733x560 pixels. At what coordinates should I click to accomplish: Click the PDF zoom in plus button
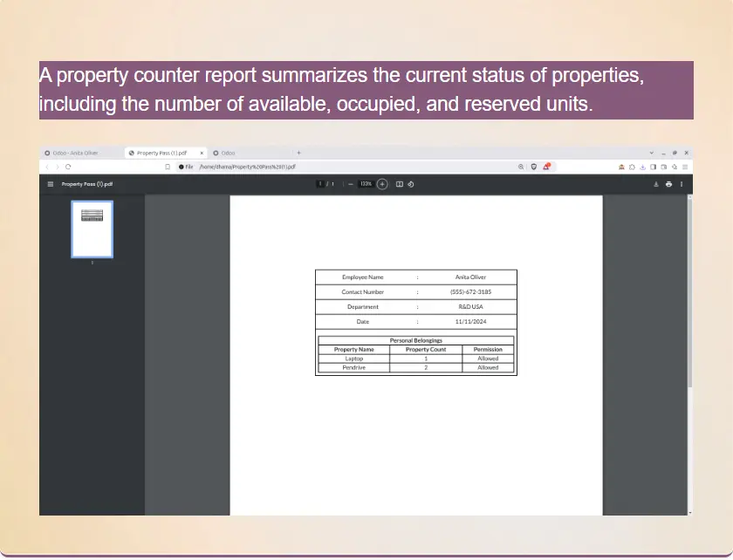[382, 184]
